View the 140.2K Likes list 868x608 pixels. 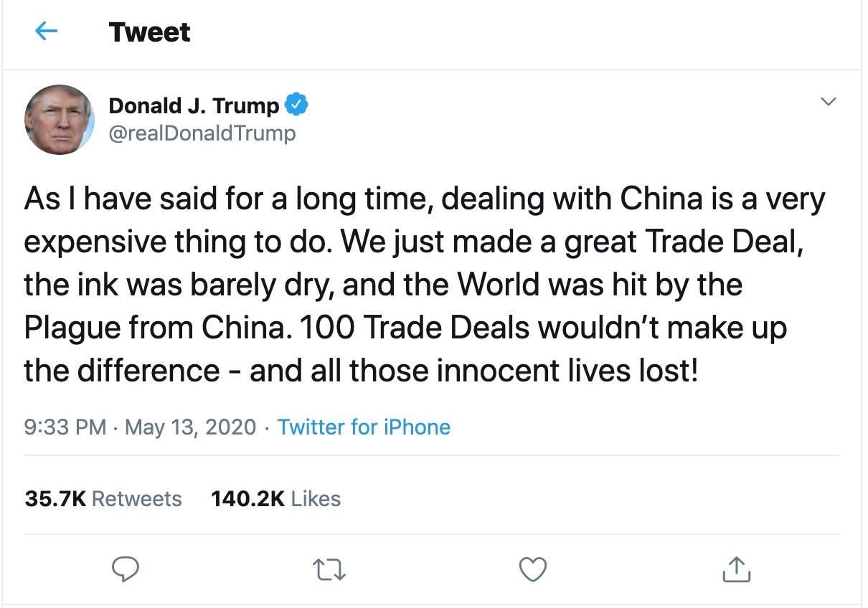pos(275,498)
